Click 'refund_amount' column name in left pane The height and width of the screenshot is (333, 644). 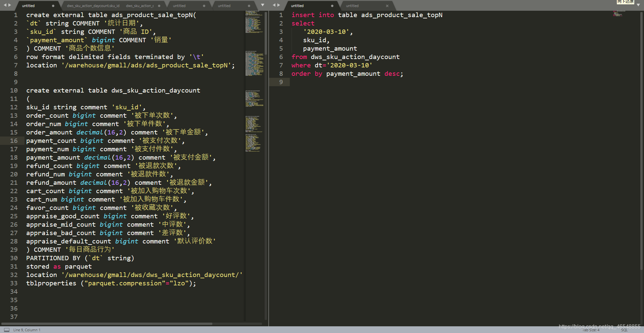point(51,183)
